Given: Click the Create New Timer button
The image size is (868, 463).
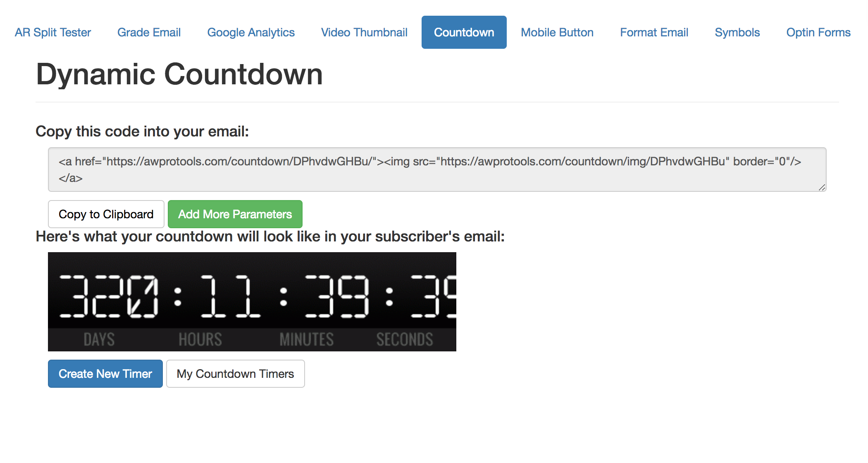Looking at the screenshot, I should [x=105, y=374].
